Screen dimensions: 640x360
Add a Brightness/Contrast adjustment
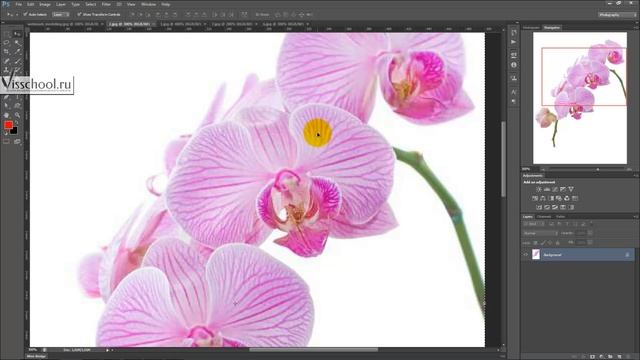[539, 189]
